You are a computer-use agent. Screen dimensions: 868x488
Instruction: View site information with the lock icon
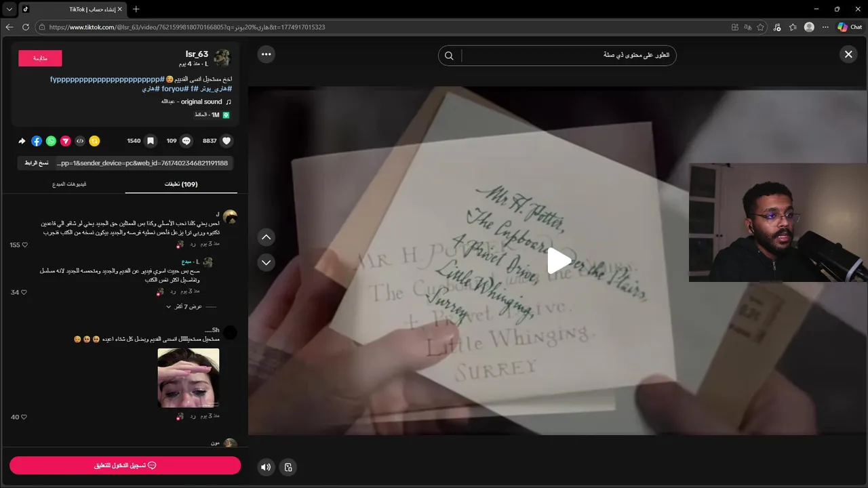42,27
